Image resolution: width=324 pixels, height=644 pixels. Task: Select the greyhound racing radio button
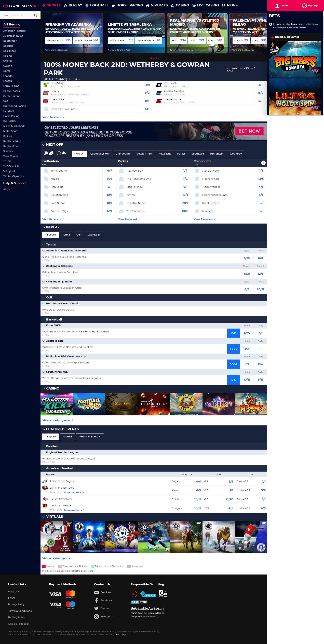[59, 153]
